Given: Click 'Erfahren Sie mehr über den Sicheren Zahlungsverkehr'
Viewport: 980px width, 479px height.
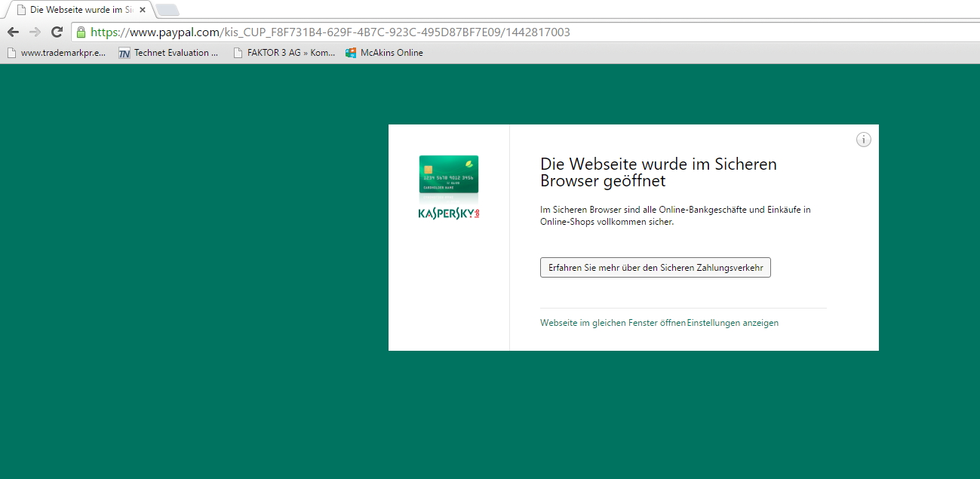Looking at the screenshot, I should (x=656, y=268).
